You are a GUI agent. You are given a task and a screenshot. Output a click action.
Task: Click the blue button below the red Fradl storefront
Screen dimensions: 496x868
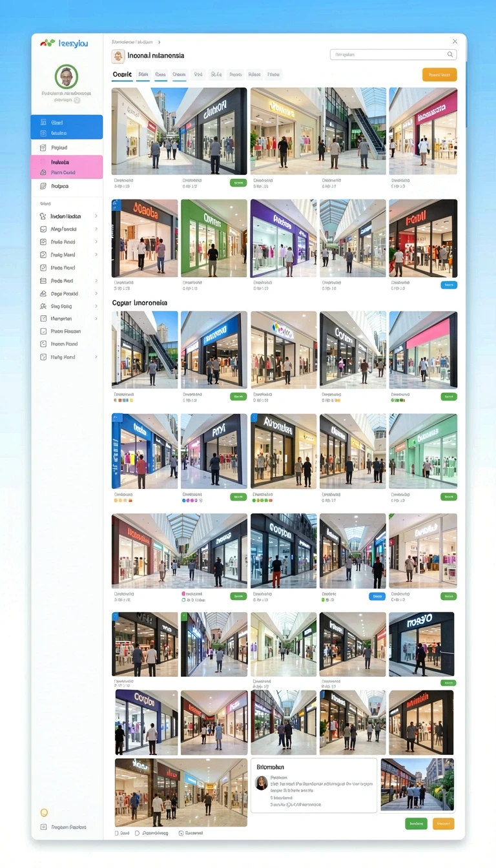pyautogui.click(x=448, y=285)
